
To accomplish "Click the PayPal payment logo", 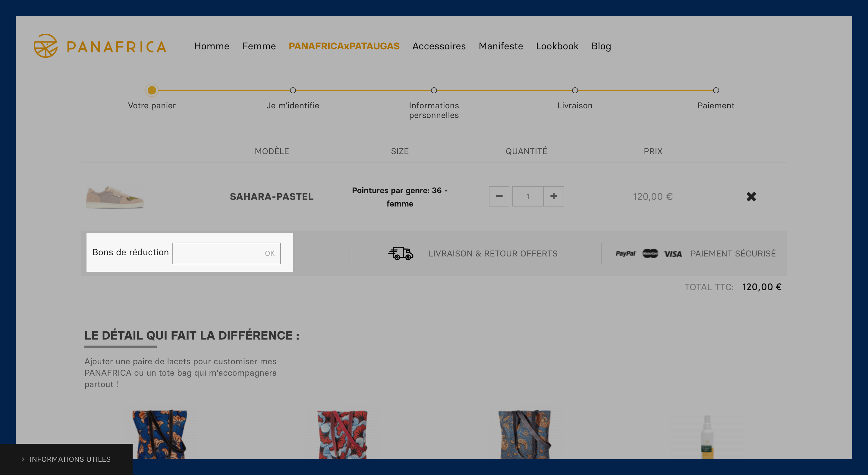I will [625, 254].
